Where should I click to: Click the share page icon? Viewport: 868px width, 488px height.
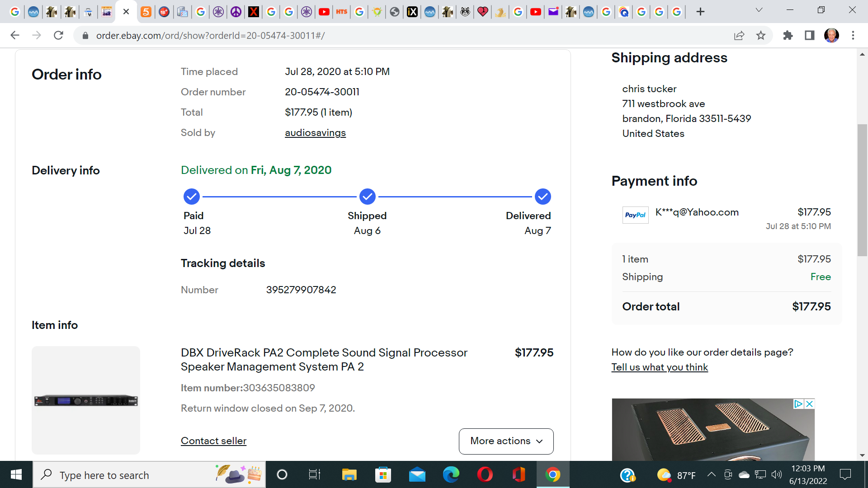point(739,35)
